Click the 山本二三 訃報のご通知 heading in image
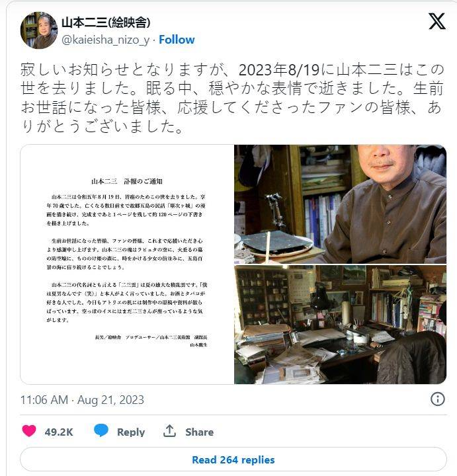The width and height of the screenshot is (457, 476). pos(127,182)
